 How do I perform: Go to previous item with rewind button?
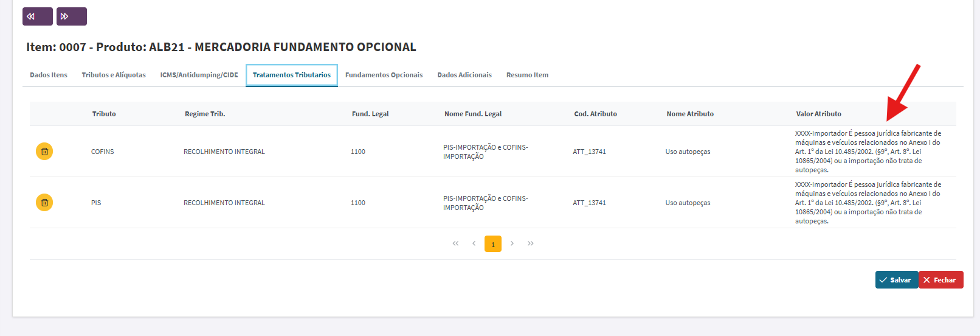38,16
